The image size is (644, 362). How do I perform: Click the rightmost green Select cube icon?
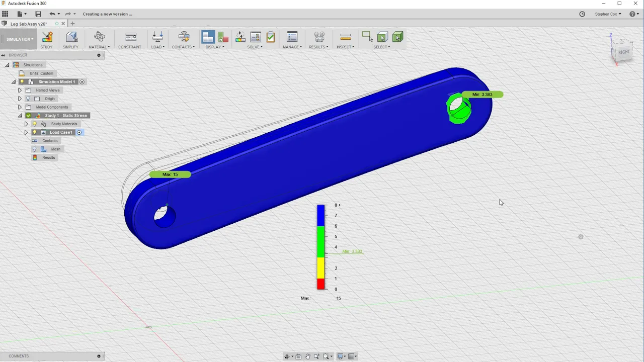pos(397,37)
